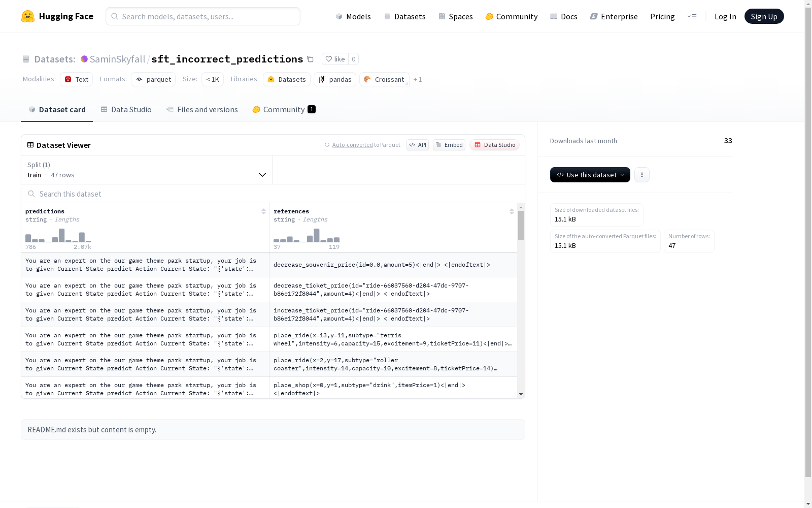Select the place_ride roller coaster reference cell

(x=393, y=364)
